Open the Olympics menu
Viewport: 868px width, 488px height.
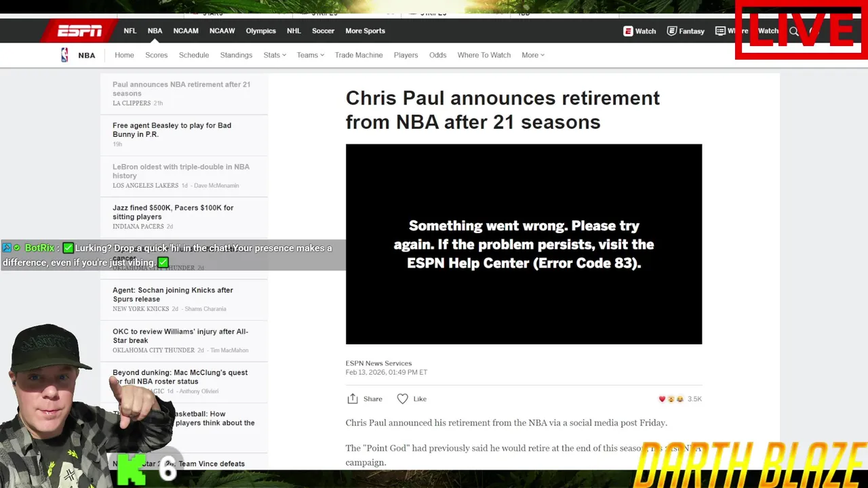click(x=260, y=30)
